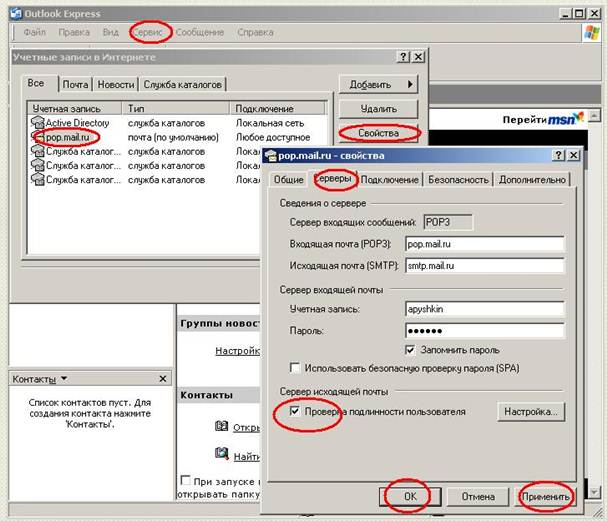Close the pop.mail.ru properties dialog
The height and width of the screenshot is (521, 607).
point(574,155)
